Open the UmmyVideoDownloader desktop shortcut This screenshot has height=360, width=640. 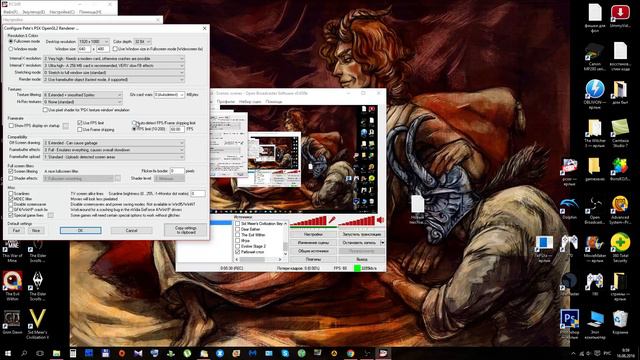[x=620, y=16]
